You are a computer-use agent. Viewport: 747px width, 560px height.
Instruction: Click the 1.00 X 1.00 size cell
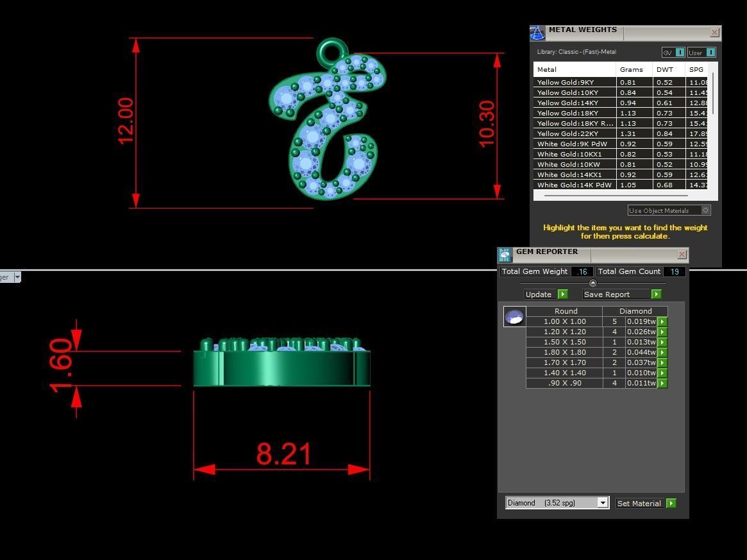564,322
